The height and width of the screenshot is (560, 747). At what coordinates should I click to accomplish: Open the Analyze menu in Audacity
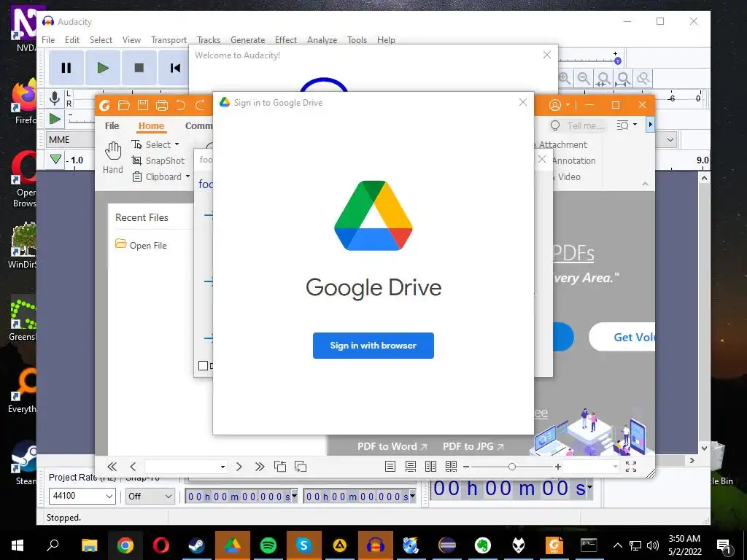click(x=322, y=40)
